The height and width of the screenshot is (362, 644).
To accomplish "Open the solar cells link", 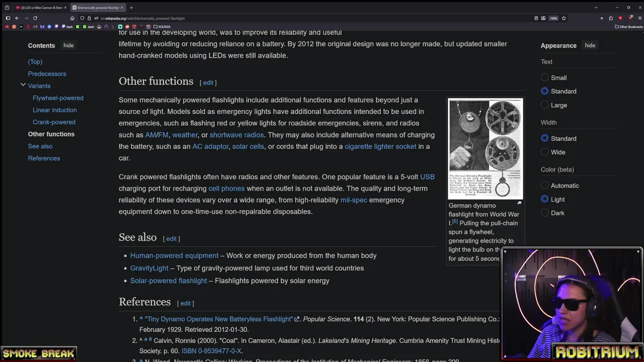I will (248, 146).
